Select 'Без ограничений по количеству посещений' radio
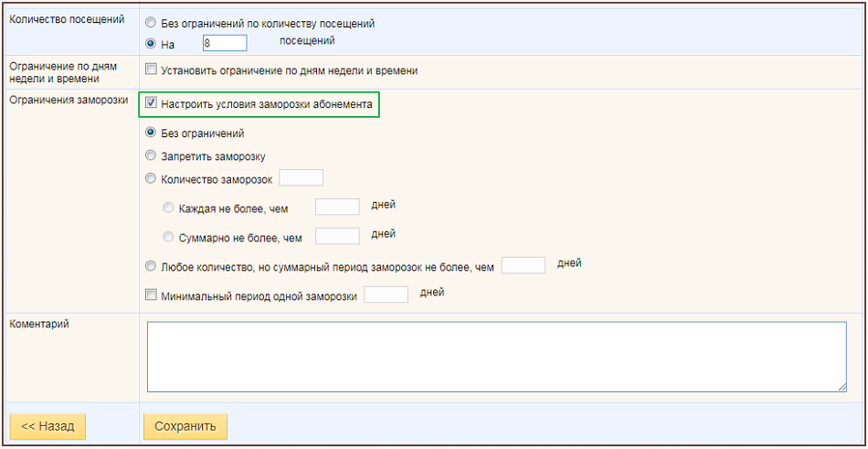This screenshot has width=868, height=449. pos(151,23)
